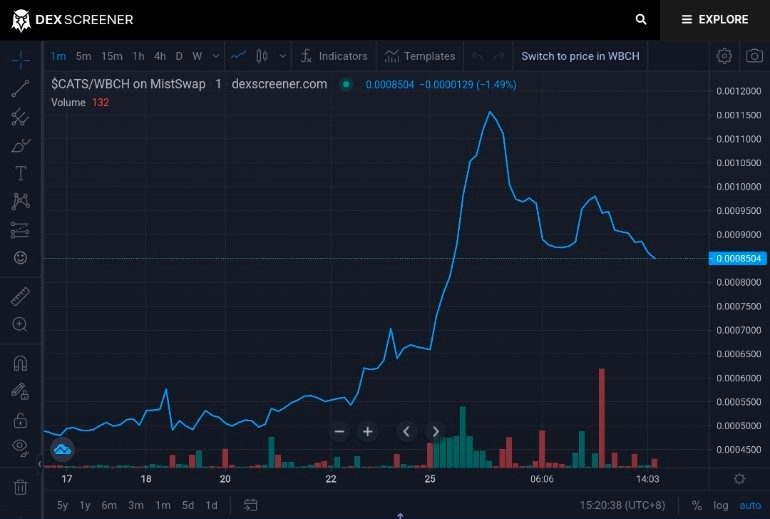The image size is (770, 519).
Task: Open indicator Templates
Action: click(x=420, y=56)
